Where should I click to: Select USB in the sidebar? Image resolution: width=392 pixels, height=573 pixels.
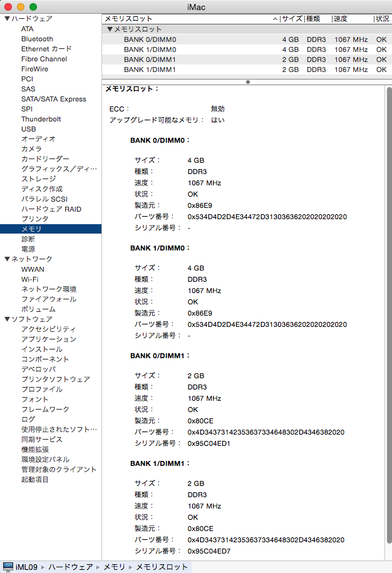[29, 129]
